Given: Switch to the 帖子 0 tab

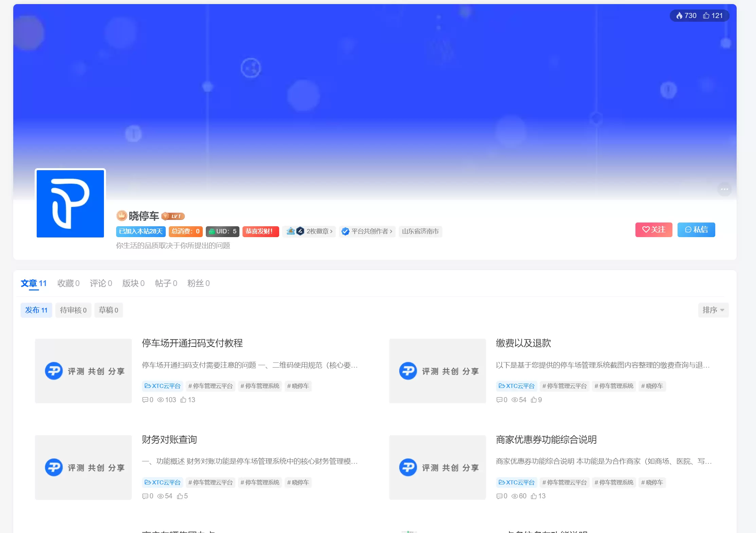Looking at the screenshot, I should (x=166, y=283).
